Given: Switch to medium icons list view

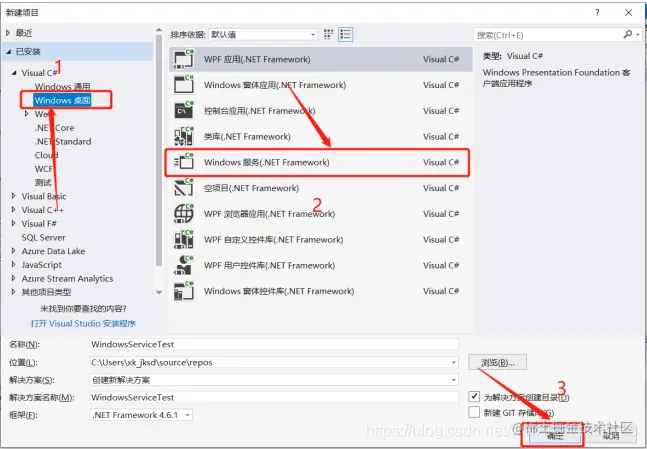Looking at the screenshot, I should [x=345, y=34].
